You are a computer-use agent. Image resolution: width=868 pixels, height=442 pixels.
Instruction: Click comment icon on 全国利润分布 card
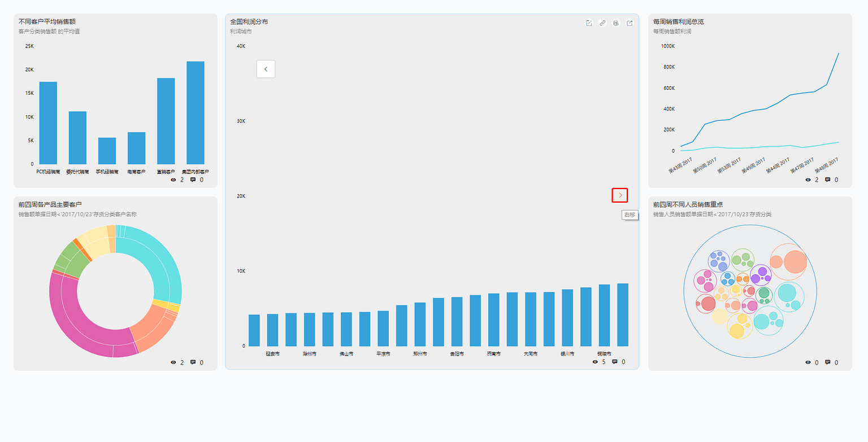pos(615,362)
